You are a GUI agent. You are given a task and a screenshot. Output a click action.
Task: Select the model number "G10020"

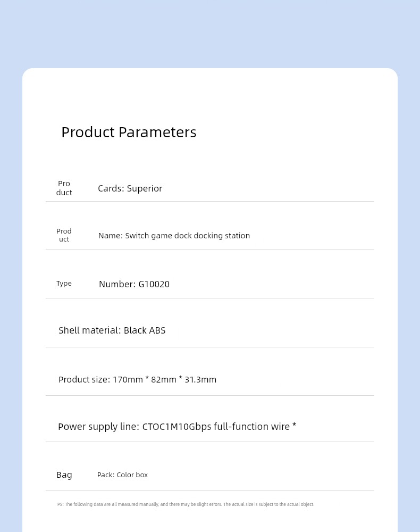point(154,284)
